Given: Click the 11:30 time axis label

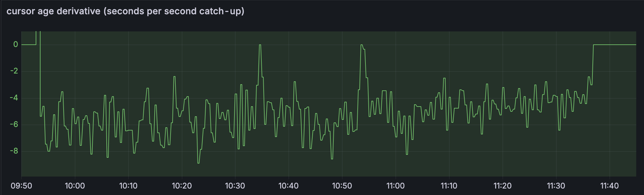Looking at the screenshot, I should click(556, 186).
